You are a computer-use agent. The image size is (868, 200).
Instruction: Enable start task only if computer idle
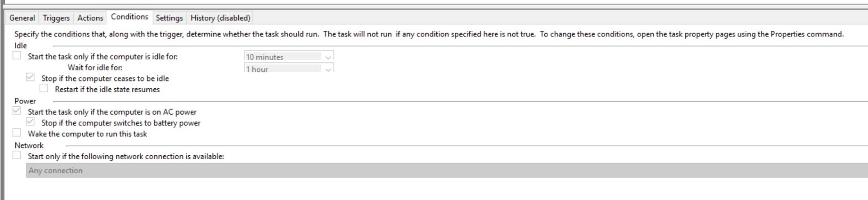click(17, 56)
